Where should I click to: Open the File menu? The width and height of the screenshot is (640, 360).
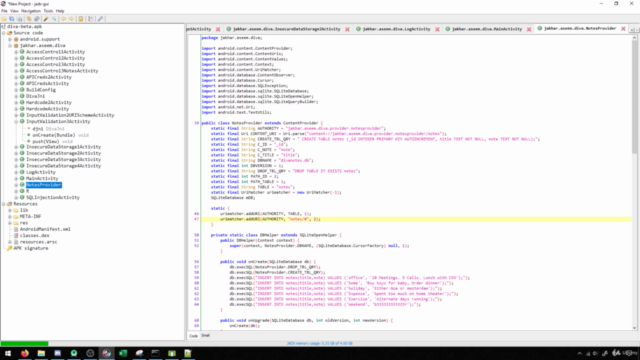pyautogui.click(x=4, y=11)
